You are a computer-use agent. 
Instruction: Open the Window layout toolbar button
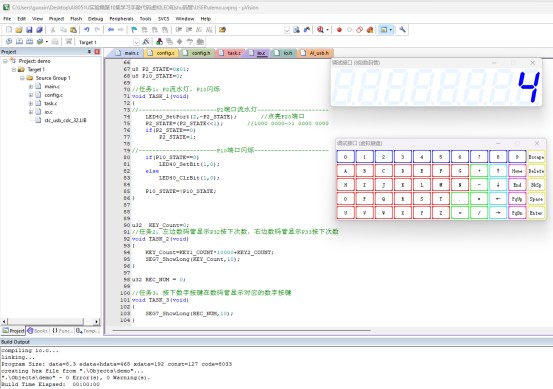(x=384, y=30)
